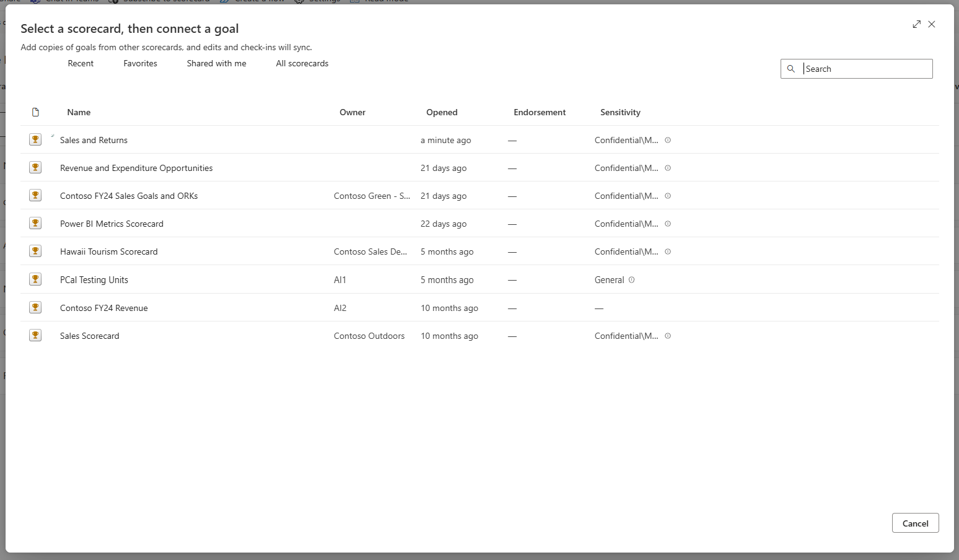This screenshot has height=560, width=959.
Task: Click the info icon next to General sensitivity
Action: coord(632,280)
